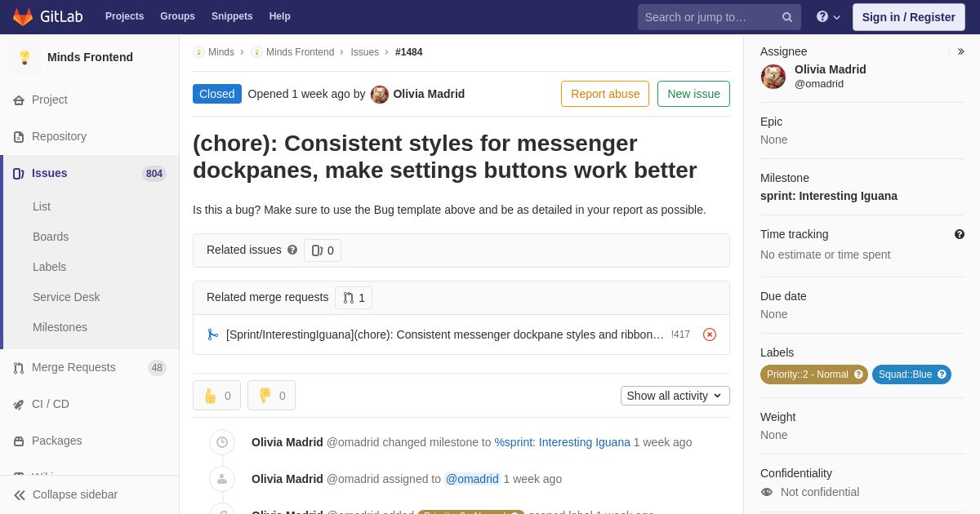
Task: Click the Minds breadcrumb icon
Action: coord(198,52)
